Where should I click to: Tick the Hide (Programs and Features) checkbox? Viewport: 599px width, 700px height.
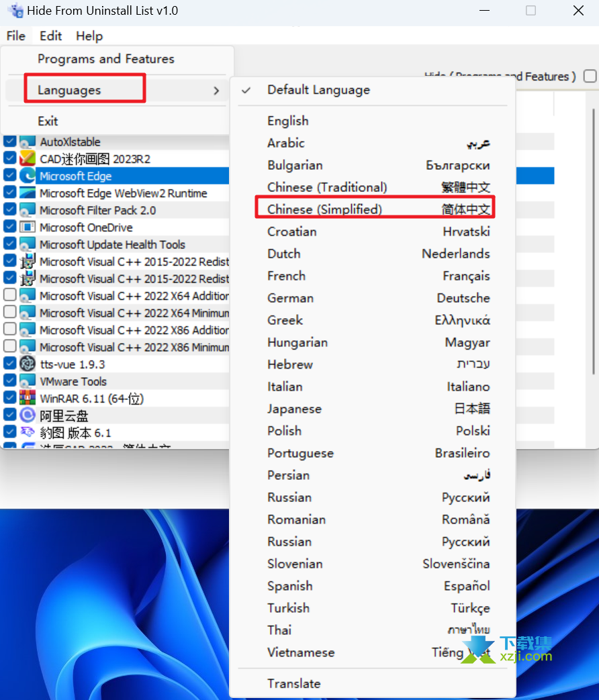pos(590,77)
